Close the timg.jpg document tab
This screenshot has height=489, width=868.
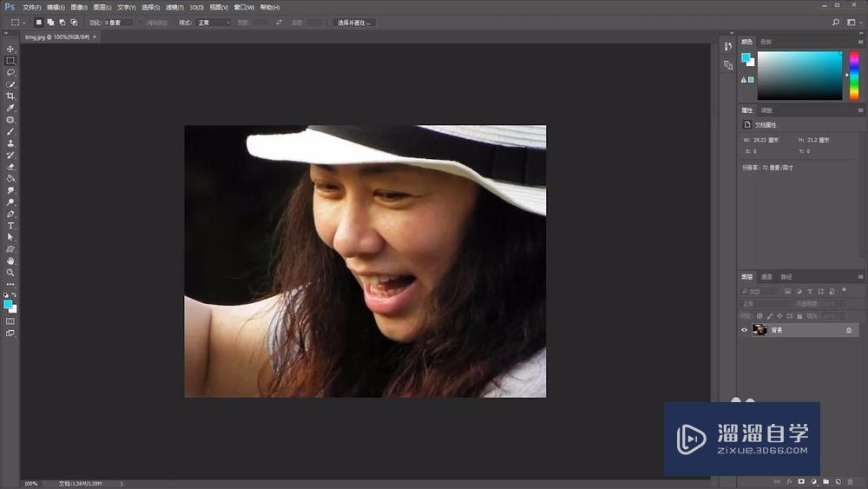pyautogui.click(x=95, y=37)
